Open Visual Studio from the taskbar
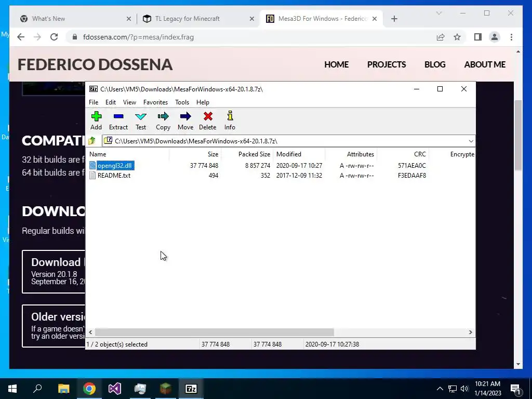Viewport: 532px width, 399px height. [x=115, y=389]
